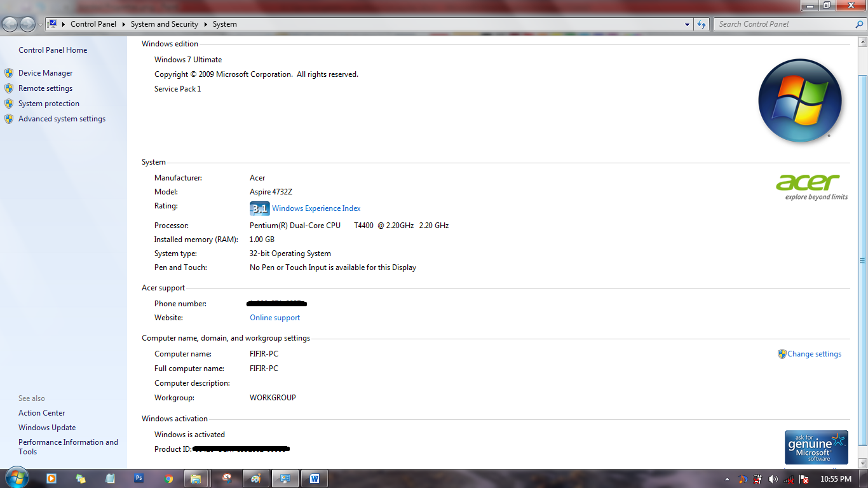Click Change settings for computer name
Image resolution: width=868 pixels, height=488 pixels.
coord(814,354)
